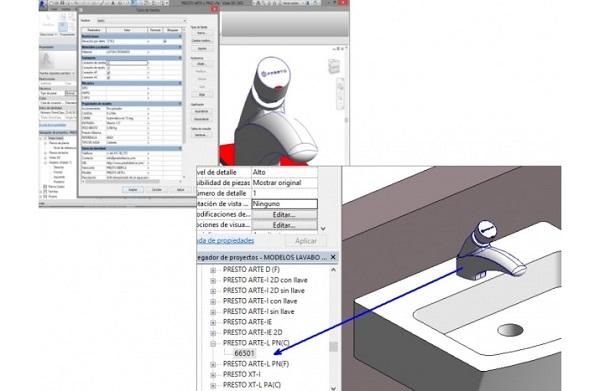The height and width of the screenshot is (391, 600).
Task: Click Editar button for visualization options
Action: [x=284, y=225]
